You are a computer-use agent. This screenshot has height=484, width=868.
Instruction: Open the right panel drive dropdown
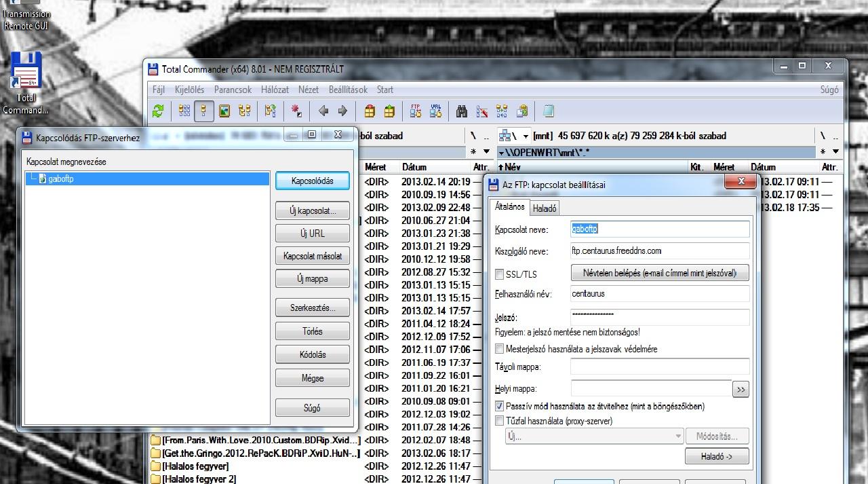click(514, 136)
